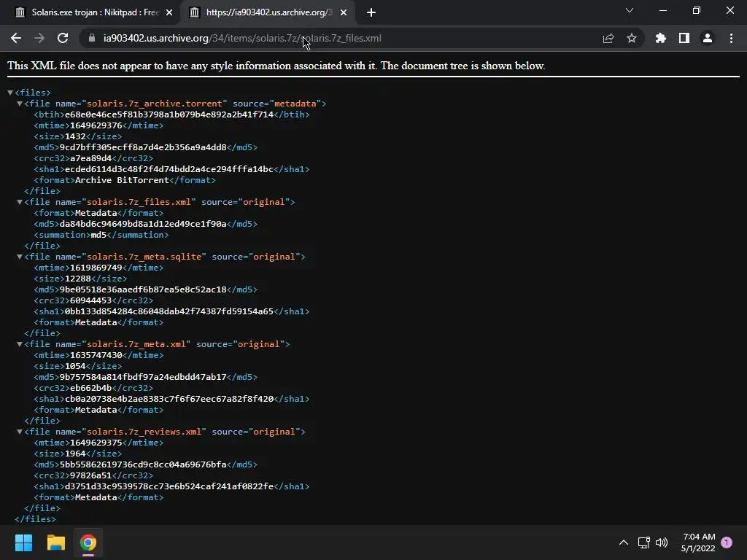Reload the current XML page
747x560 pixels.
coord(63,38)
